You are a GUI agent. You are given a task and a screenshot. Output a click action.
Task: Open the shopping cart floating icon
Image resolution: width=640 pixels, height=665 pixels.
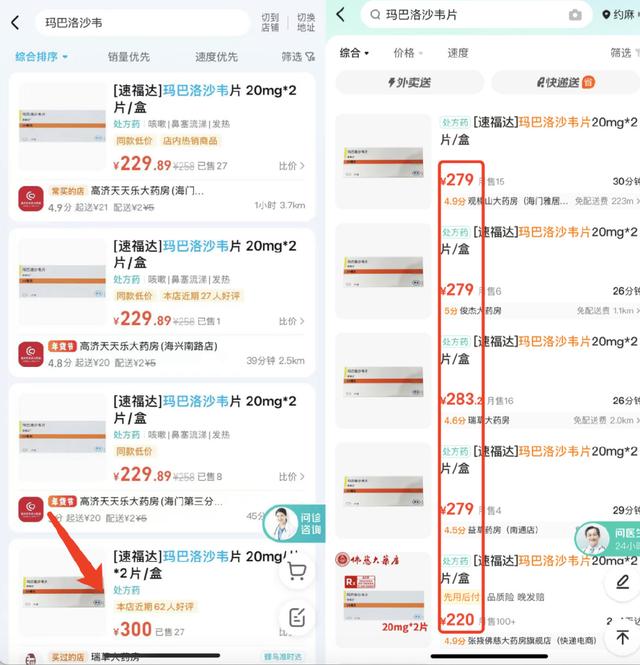point(296,571)
